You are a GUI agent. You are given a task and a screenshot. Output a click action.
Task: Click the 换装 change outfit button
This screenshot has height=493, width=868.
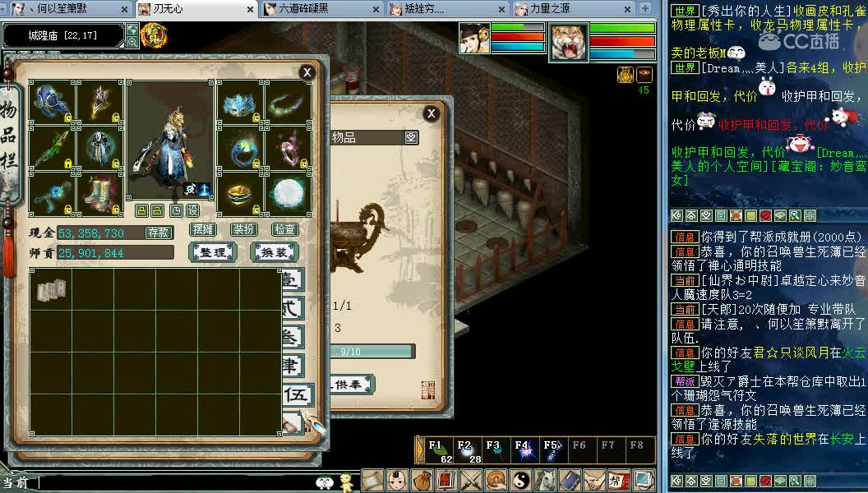click(x=275, y=252)
